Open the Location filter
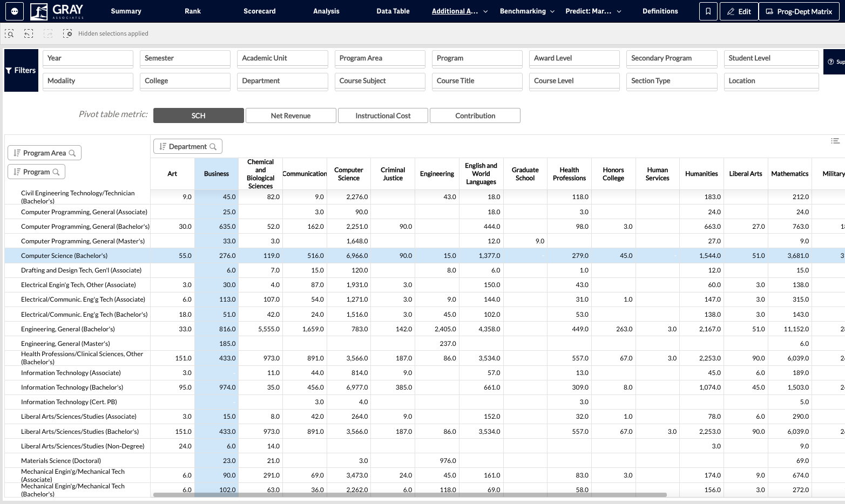The width and height of the screenshot is (845, 504). [x=772, y=81]
